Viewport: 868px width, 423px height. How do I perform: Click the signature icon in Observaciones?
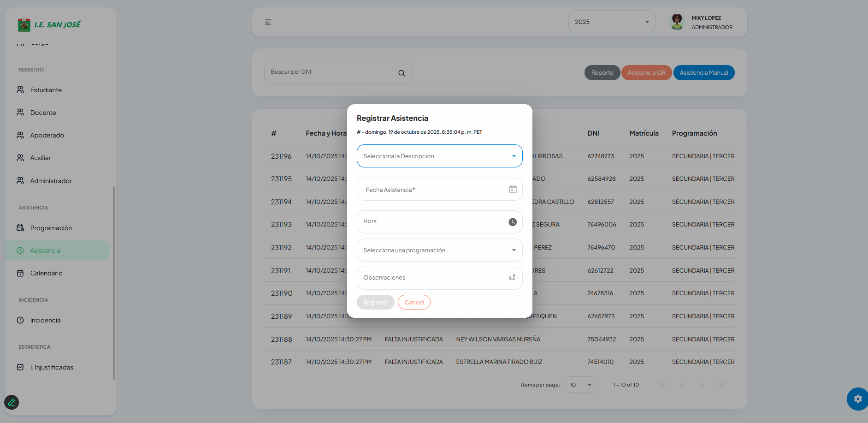(x=512, y=277)
